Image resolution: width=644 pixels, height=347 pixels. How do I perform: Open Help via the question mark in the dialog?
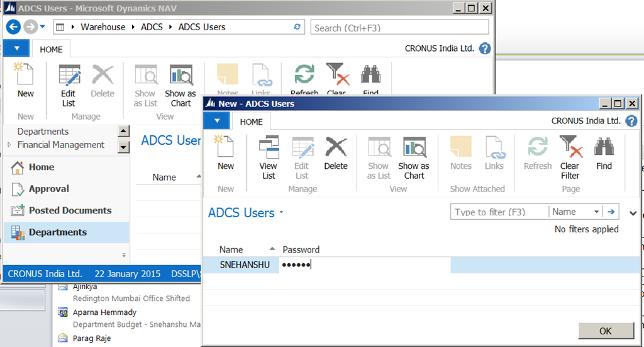tap(631, 121)
